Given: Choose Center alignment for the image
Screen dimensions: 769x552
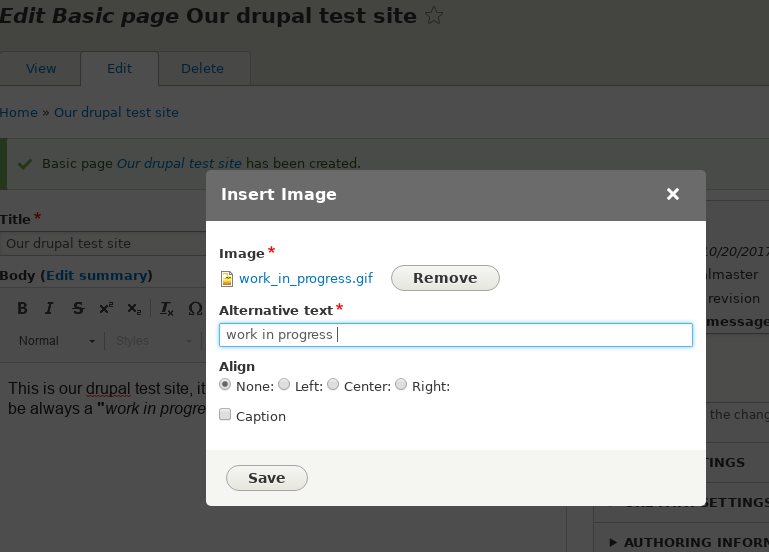Looking at the screenshot, I should click(x=334, y=384).
